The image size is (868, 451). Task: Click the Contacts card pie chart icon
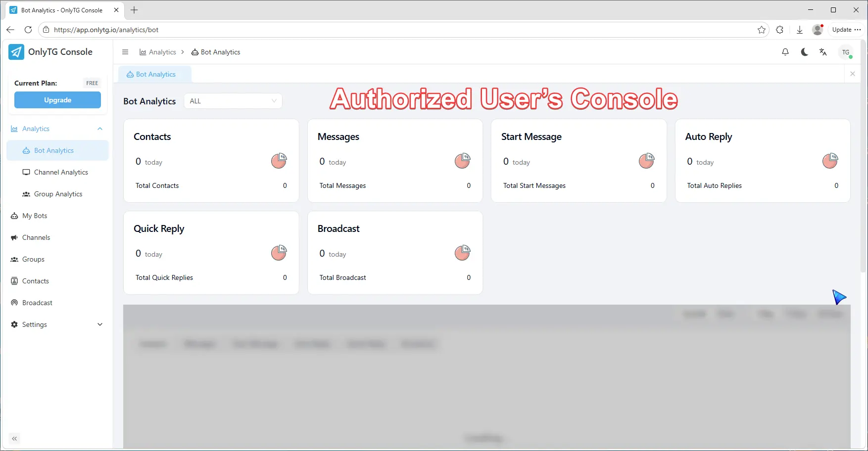point(279,161)
